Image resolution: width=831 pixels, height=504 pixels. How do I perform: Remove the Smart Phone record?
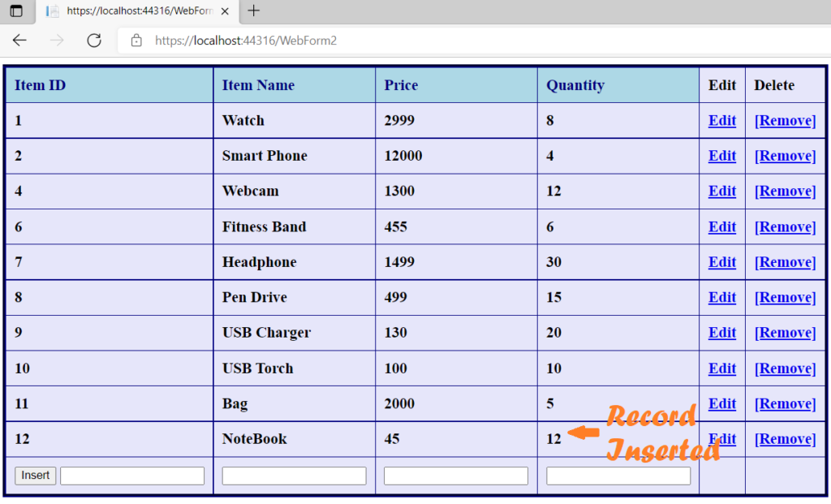click(x=785, y=156)
